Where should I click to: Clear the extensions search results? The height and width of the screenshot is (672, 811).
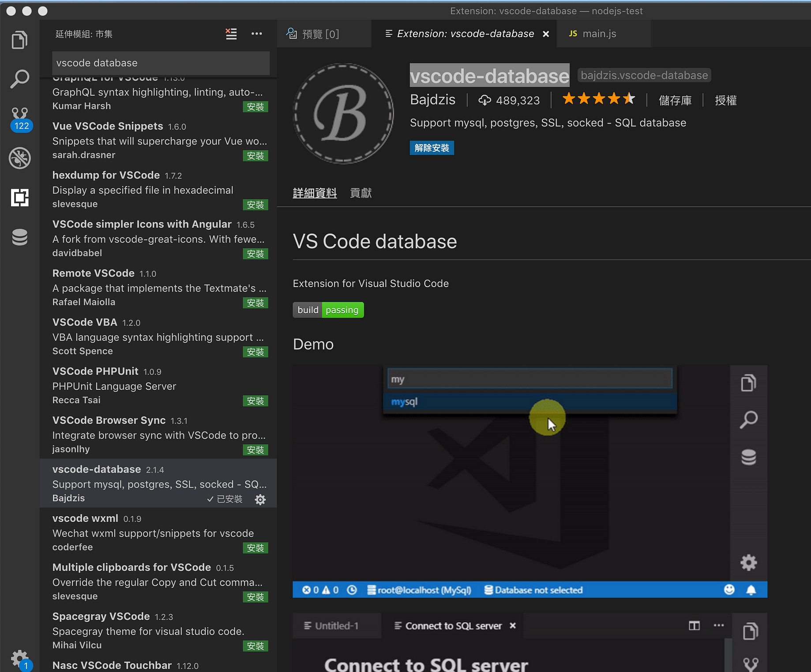coord(231,34)
